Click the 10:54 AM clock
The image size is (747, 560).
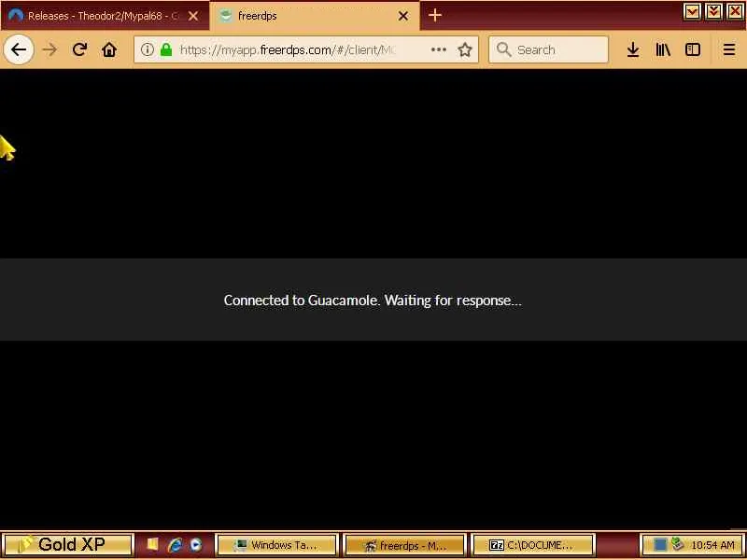712,545
